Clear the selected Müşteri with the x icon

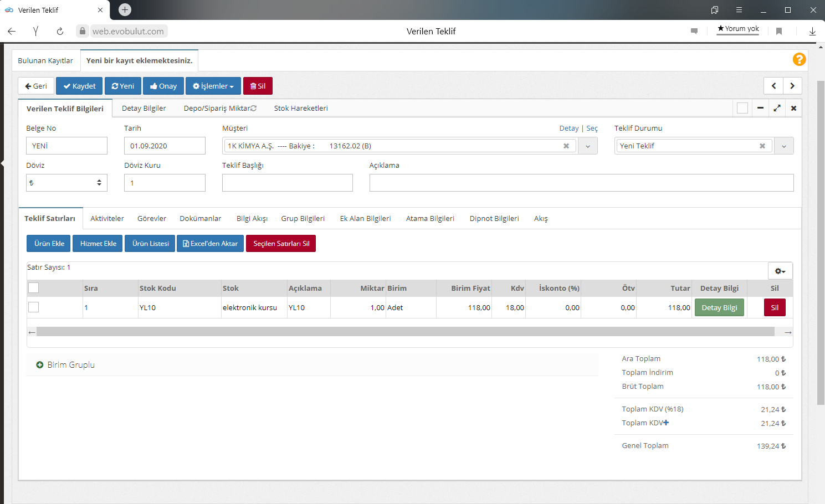point(566,146)
